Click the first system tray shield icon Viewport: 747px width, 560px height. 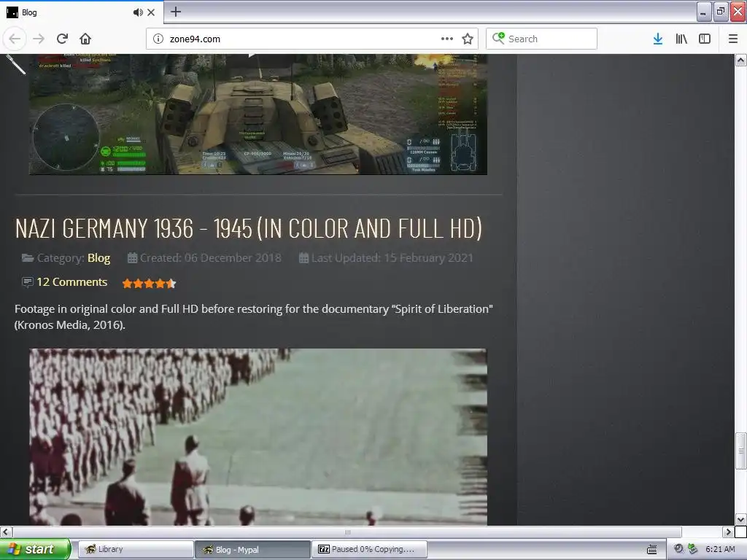(678, 549)
